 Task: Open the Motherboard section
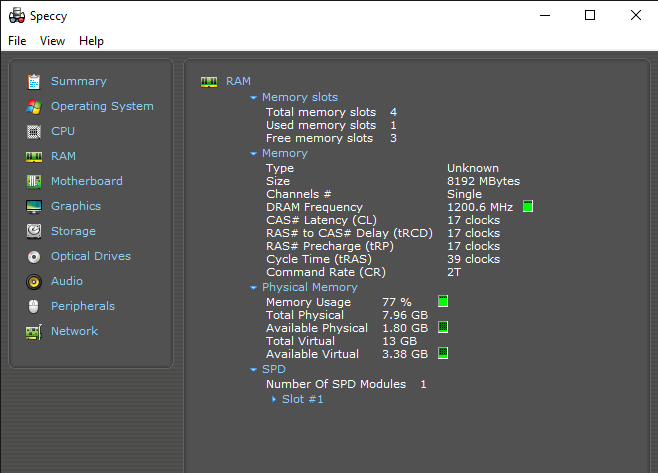87,181
